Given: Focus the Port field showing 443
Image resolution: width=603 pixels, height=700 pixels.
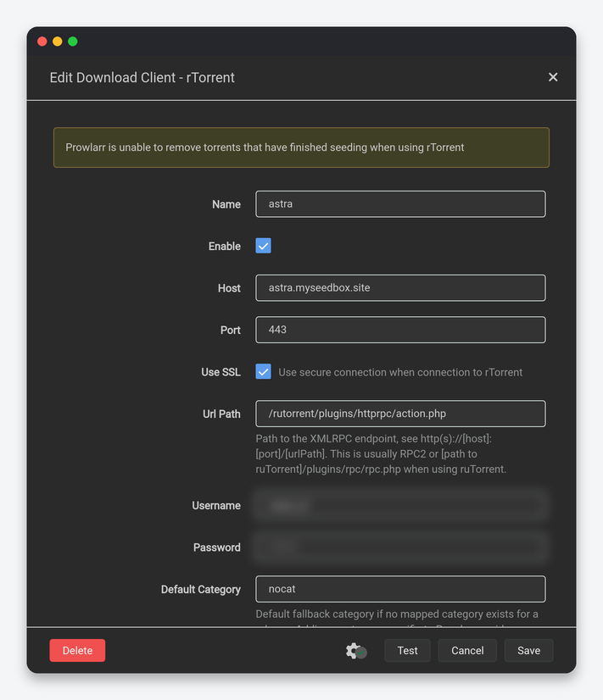Looking at the screenshot, I should tap(400, 330).
